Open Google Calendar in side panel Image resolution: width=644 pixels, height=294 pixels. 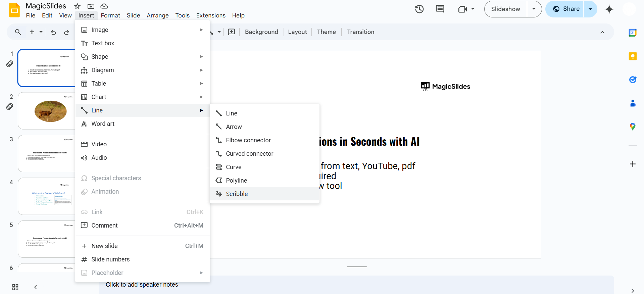633,33
